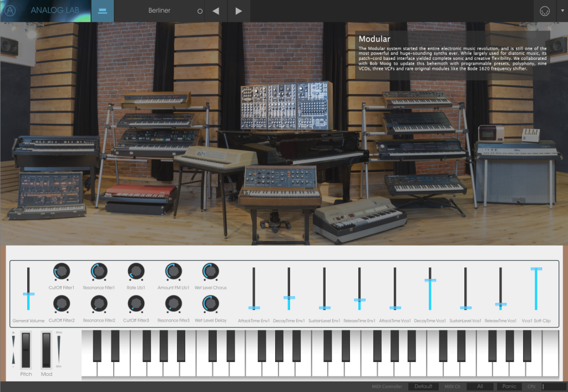Select the dark two-manual organ at far left
Image resolution: width=568 pixels, height=392 pixels.
(56, 151)
